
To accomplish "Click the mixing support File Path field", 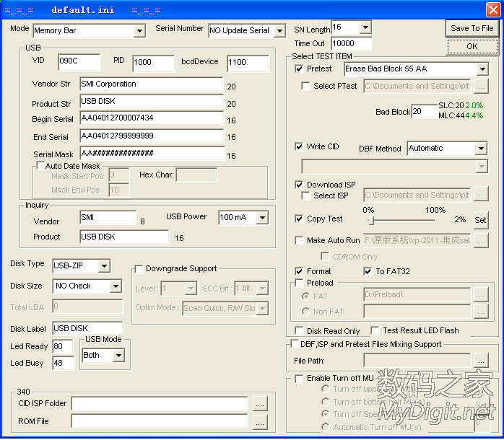I will click(x=417, y=361).
